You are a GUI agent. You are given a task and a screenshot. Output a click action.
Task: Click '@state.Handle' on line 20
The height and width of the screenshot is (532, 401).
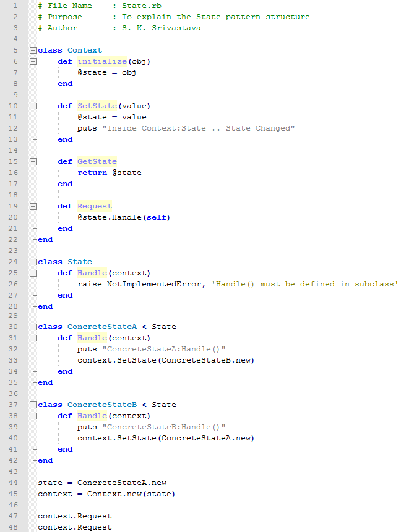(110, 217)
